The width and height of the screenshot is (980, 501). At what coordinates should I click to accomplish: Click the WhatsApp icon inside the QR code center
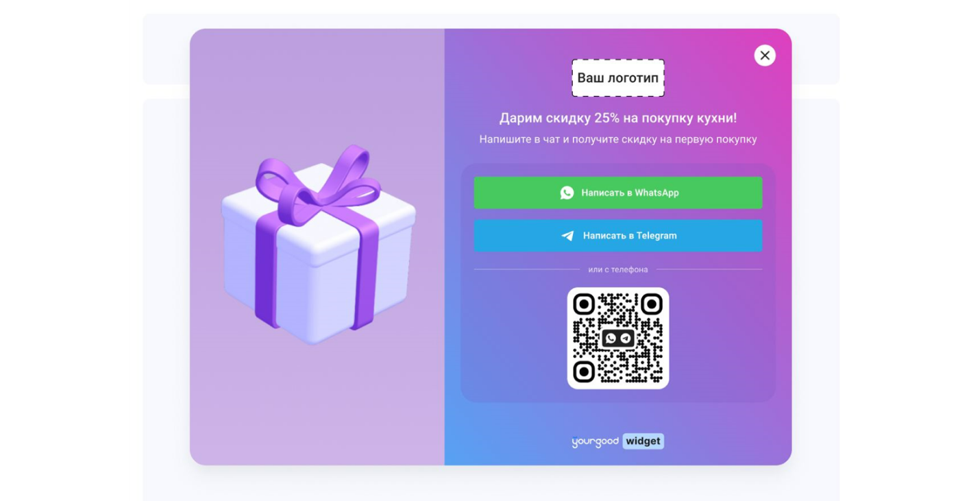click(x=611, y=338)
